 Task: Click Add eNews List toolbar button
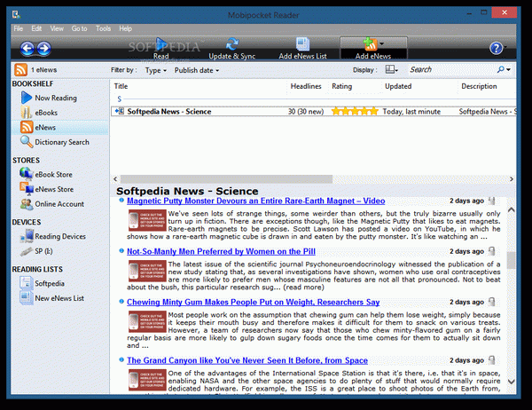[302, 49]
